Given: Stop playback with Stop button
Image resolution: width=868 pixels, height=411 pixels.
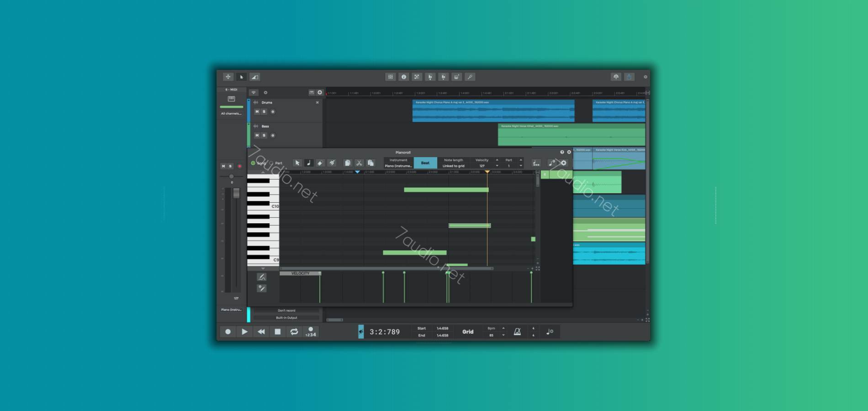Looking at the screenshot, I should click(x=277, y=332).
